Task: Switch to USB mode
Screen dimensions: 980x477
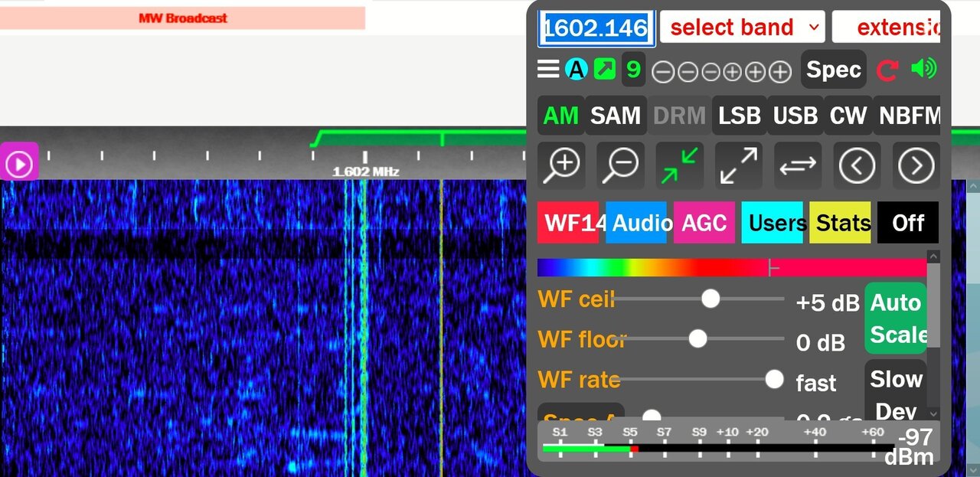Action: (795, 115)
